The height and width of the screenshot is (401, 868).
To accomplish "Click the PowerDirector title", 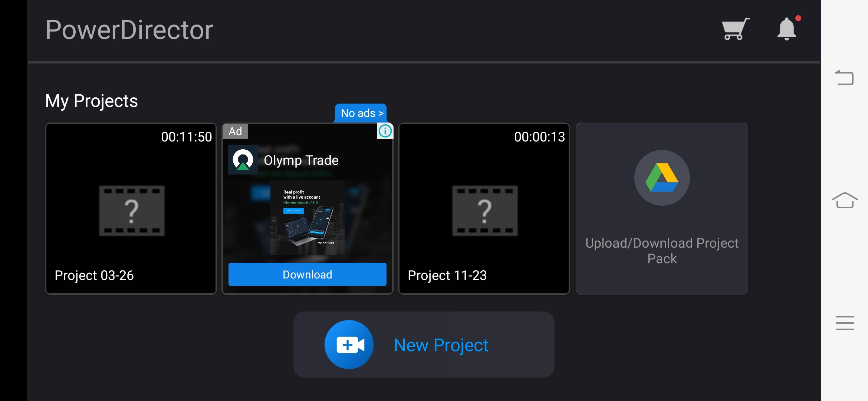I will (x=129, y=30).
